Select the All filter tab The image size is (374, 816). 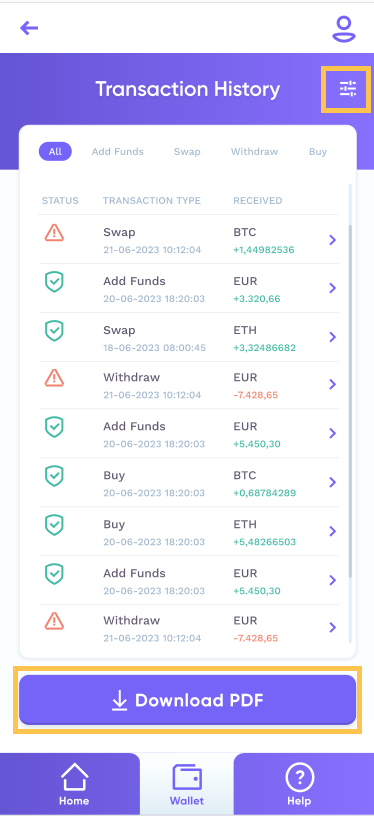pos(55,151)
